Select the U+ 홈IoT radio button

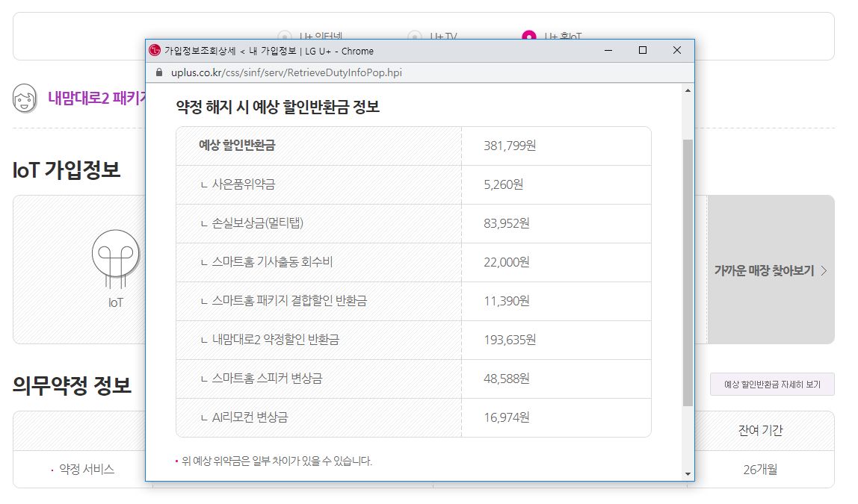[529, 36]
